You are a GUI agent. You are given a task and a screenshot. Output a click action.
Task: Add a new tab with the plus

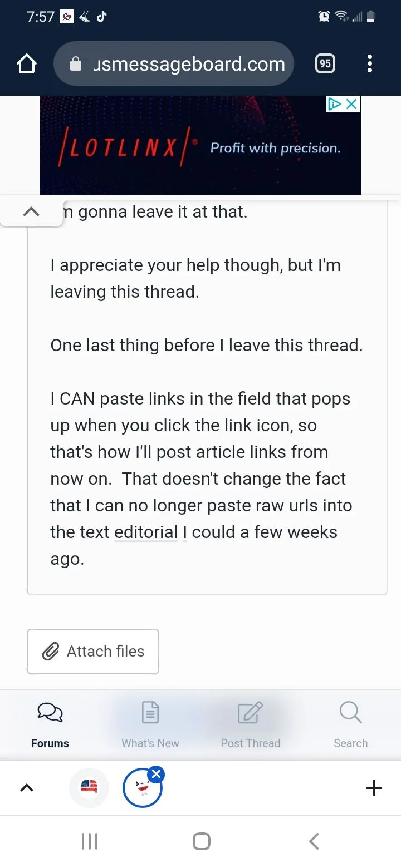coord(374,788)
